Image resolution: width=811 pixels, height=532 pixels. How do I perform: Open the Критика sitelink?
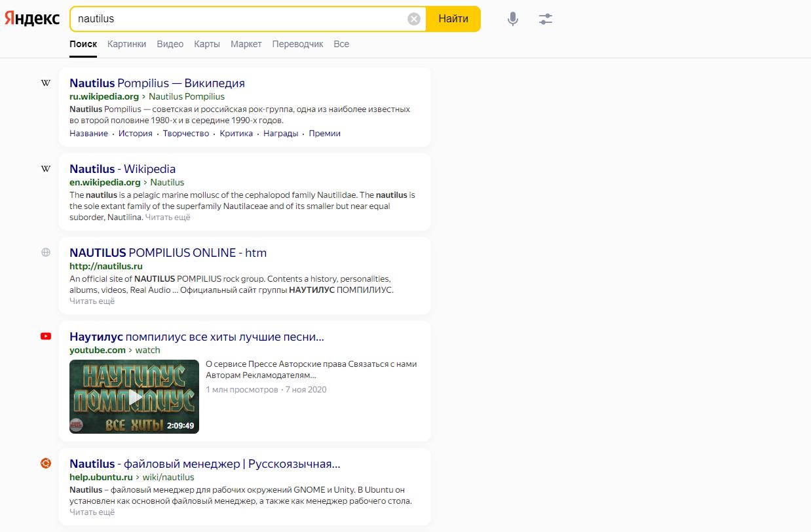pos(236,133)
